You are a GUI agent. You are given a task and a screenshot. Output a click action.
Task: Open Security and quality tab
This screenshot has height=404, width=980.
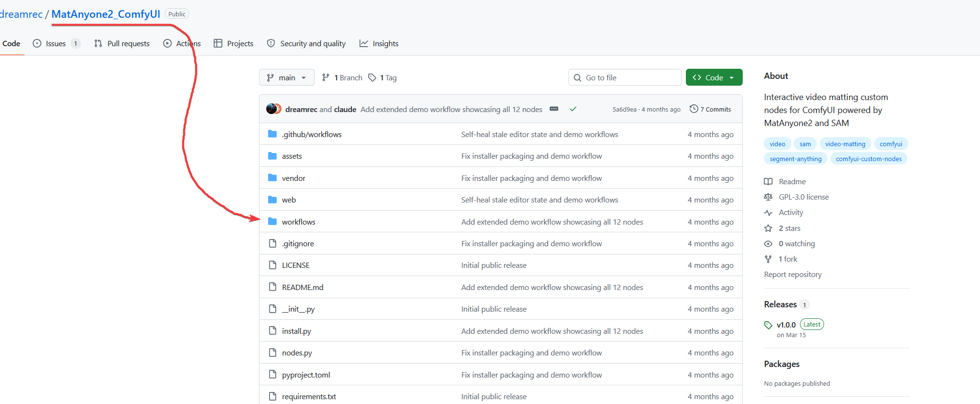pyautogui.click(x=306, y=43)
